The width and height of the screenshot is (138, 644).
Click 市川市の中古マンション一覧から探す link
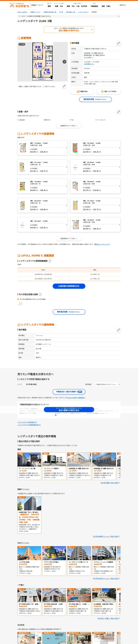click(x=106, y=579)
